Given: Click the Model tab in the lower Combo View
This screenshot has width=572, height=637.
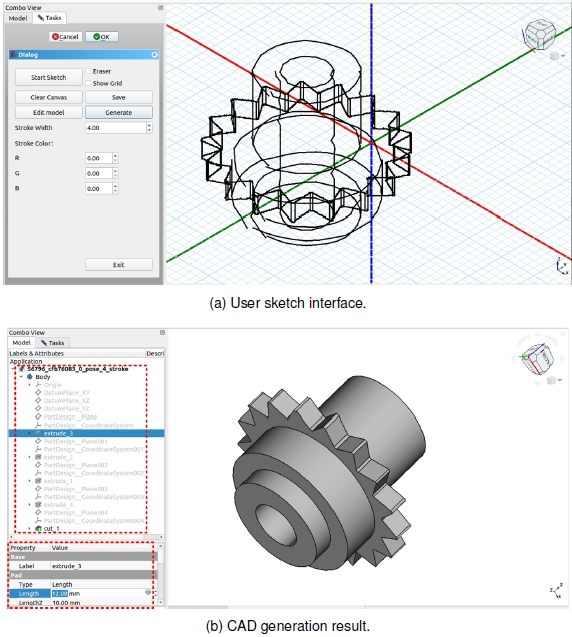Looking at the screenshot, I should point(21,342).
